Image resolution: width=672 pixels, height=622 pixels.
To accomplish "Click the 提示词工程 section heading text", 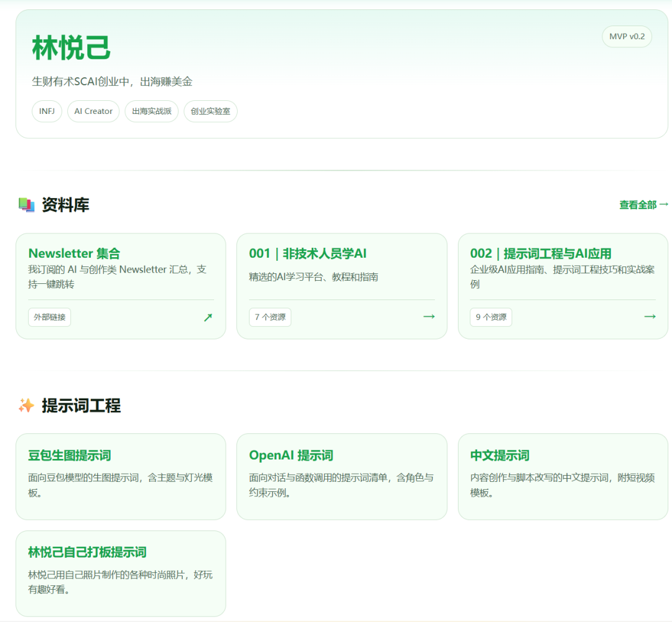I will (81, 405).
